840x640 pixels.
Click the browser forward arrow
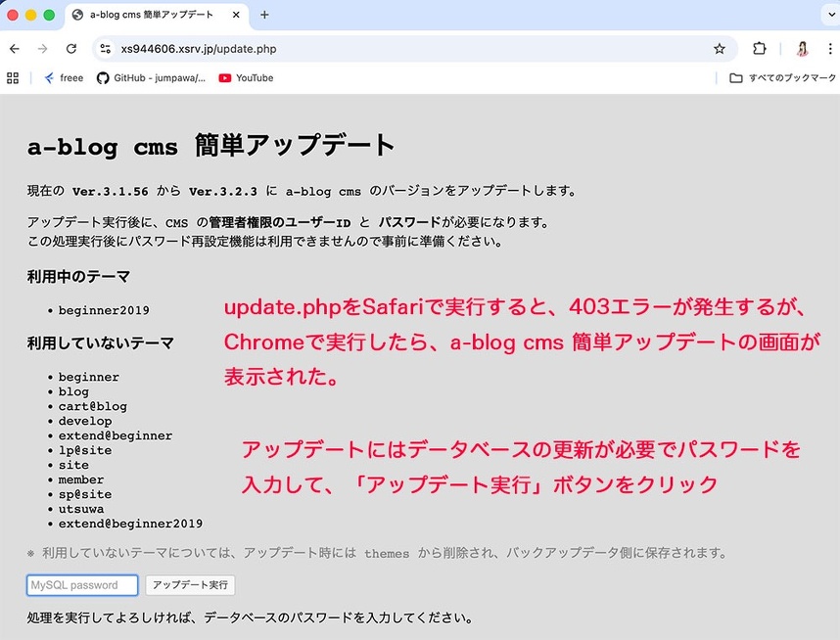(42, 49)
